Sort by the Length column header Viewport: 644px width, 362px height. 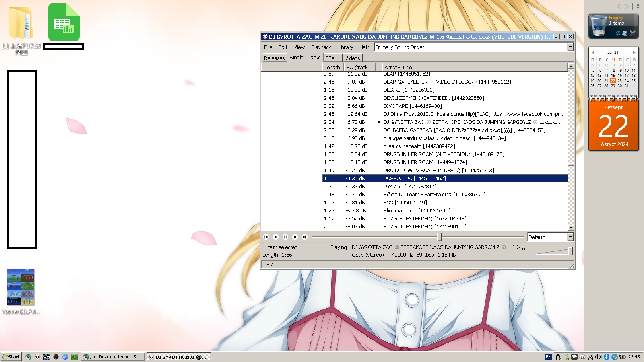click(332, 67)
